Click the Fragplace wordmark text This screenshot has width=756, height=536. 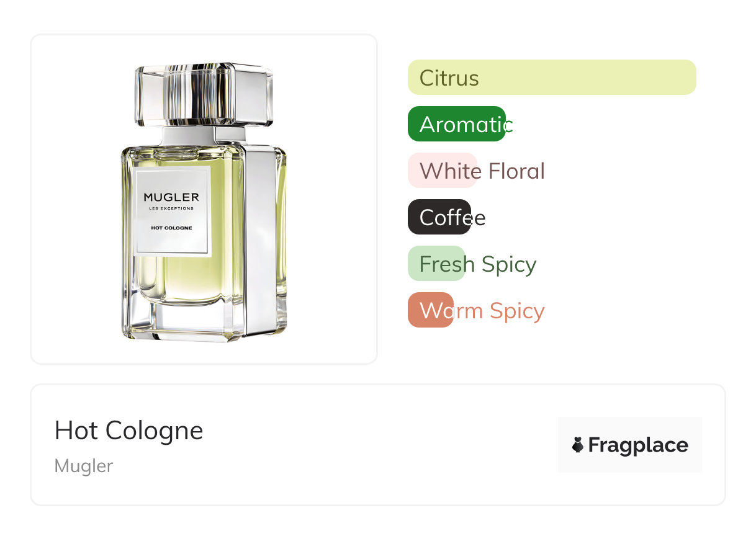638,445
